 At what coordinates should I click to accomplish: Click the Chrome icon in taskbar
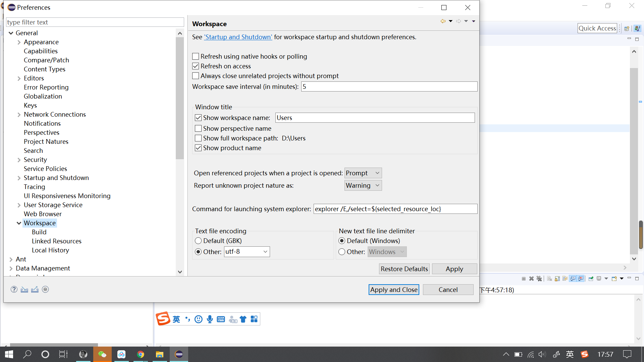[x=141, y=354]
